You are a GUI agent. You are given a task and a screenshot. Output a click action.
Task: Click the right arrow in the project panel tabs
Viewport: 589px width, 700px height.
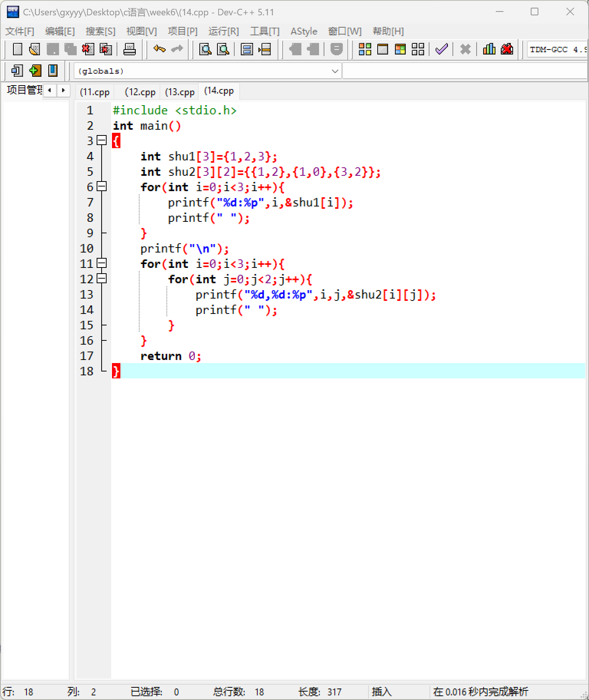coord(63,91)
